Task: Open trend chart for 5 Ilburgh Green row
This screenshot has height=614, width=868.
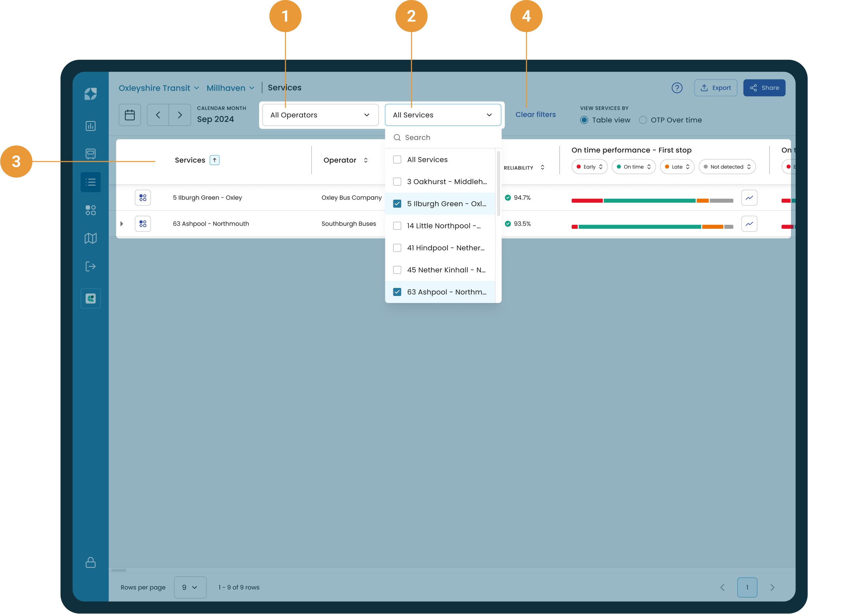Action: (749, 198)
